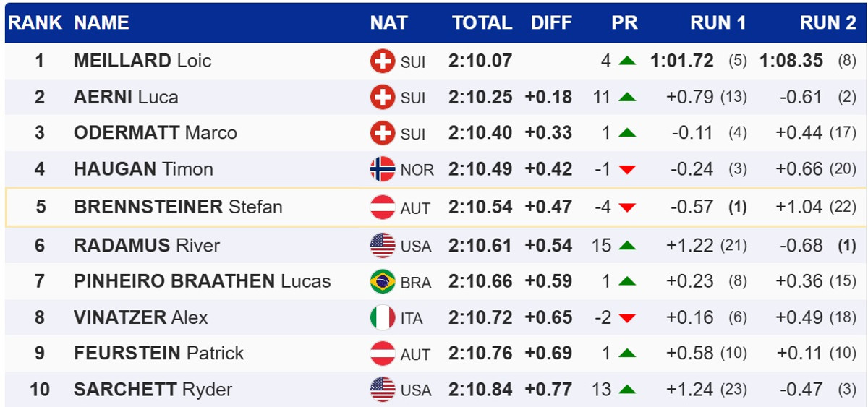868x407 pixels.
Task: Click the Austrian flag for Brennsteiner
Action: click(383, 207)
